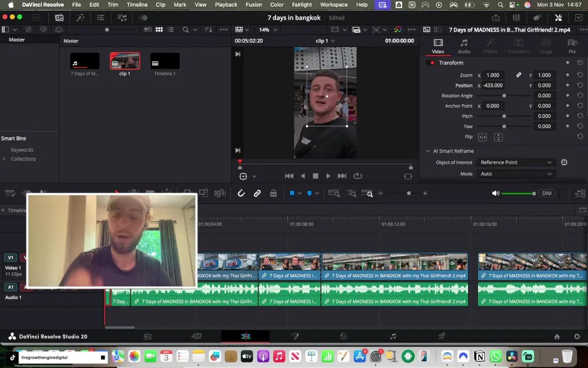Screen dimensions: 588x368
Task: Open Object of Interest dropdown
Action: tap(516, 162)
